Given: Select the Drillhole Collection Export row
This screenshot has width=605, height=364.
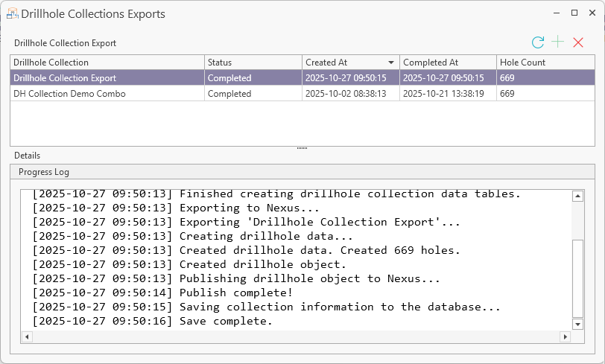Looking at the screenshot, I should pyautogui.click(x=107, y=77).
